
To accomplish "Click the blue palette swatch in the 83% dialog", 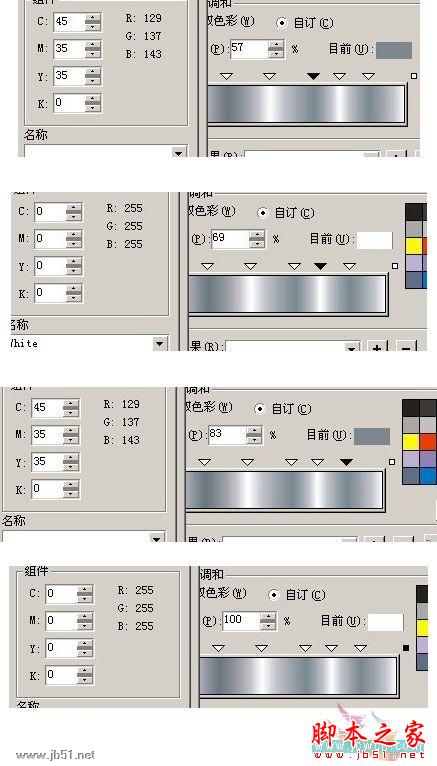I will pos(428,475).
